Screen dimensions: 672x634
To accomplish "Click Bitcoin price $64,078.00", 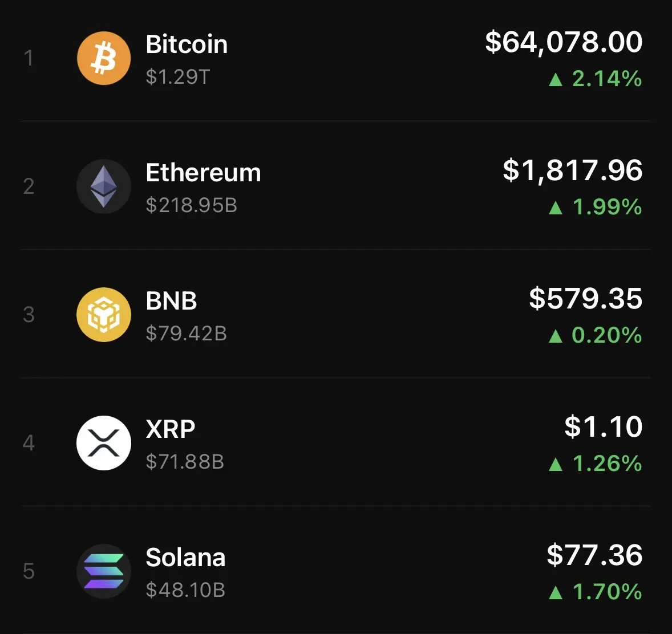I will (x=564, y=42).
